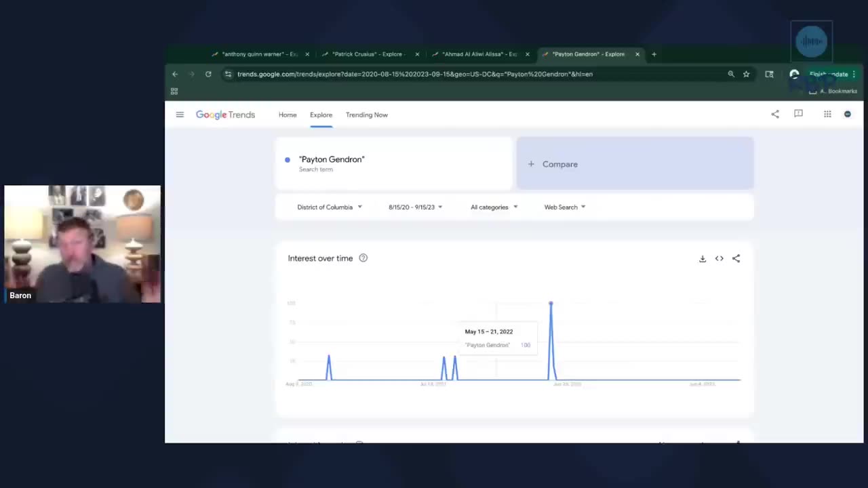Open the Trending Now nav item
Screen dimensions: 868x488
pyautogui.click(x=367, y=115)
